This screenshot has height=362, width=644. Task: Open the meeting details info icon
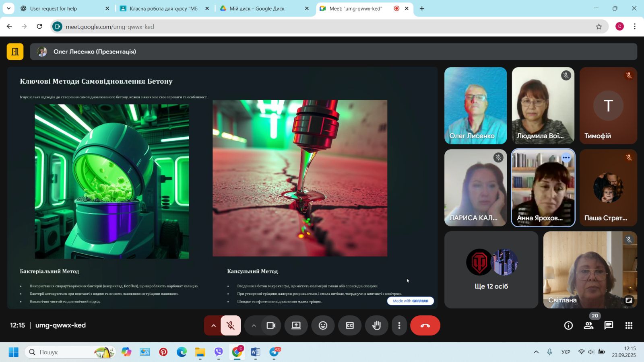(568, 325)
